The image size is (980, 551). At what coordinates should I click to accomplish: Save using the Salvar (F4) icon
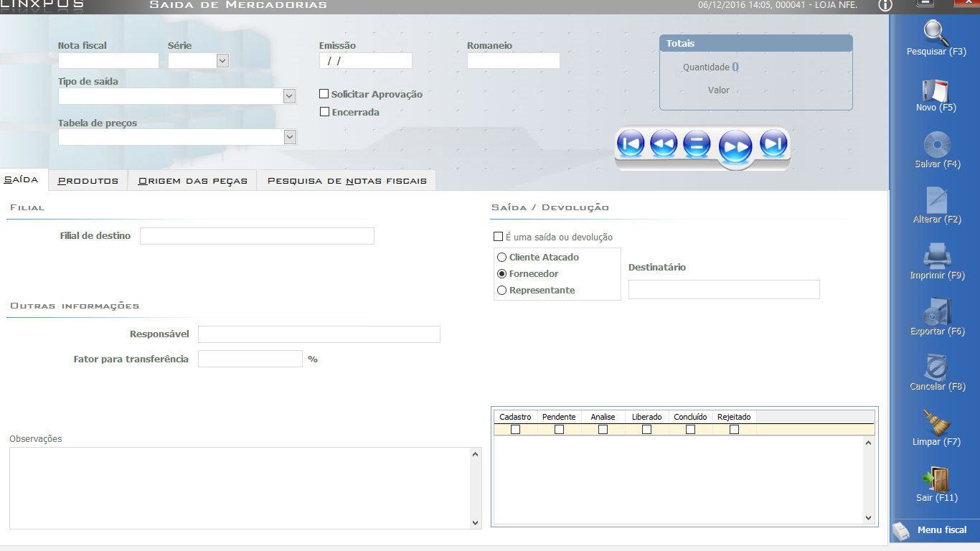click(x=937, y=145)
